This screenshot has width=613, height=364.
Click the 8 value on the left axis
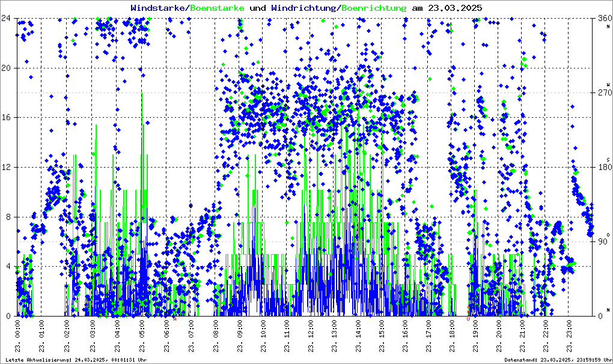click(x=9, y=217)
